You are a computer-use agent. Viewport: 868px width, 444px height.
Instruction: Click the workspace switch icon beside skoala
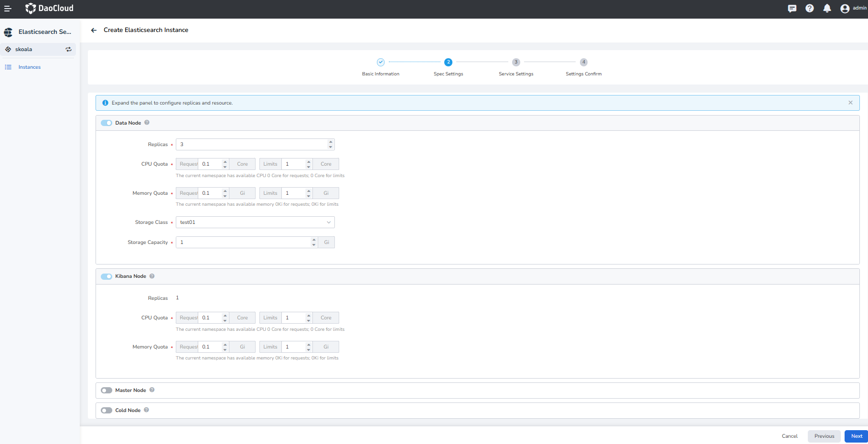point(68,49)
